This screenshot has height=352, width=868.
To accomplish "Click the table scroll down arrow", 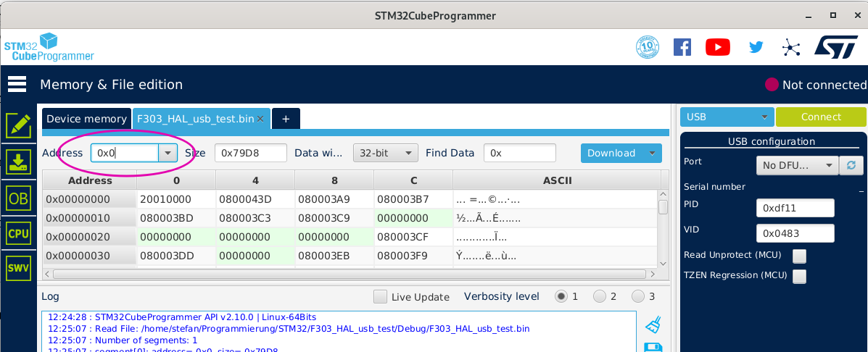I will coord(664,264).
